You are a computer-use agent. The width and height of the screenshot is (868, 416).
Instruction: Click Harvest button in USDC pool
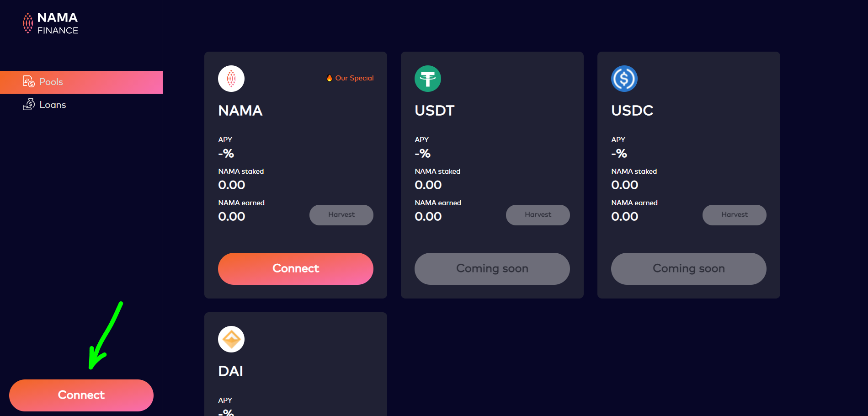click(735, 215)
